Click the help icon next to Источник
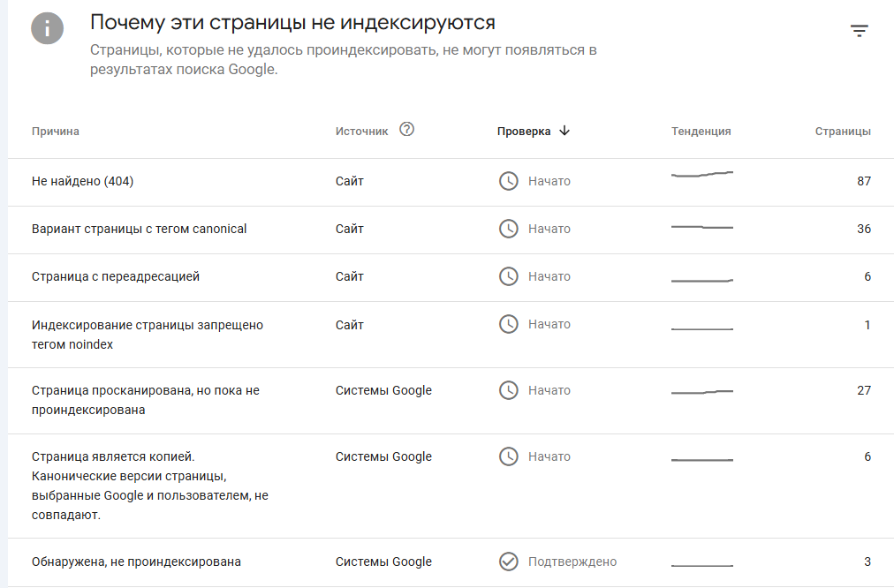 pyautogui.click(x=406, y=129)
